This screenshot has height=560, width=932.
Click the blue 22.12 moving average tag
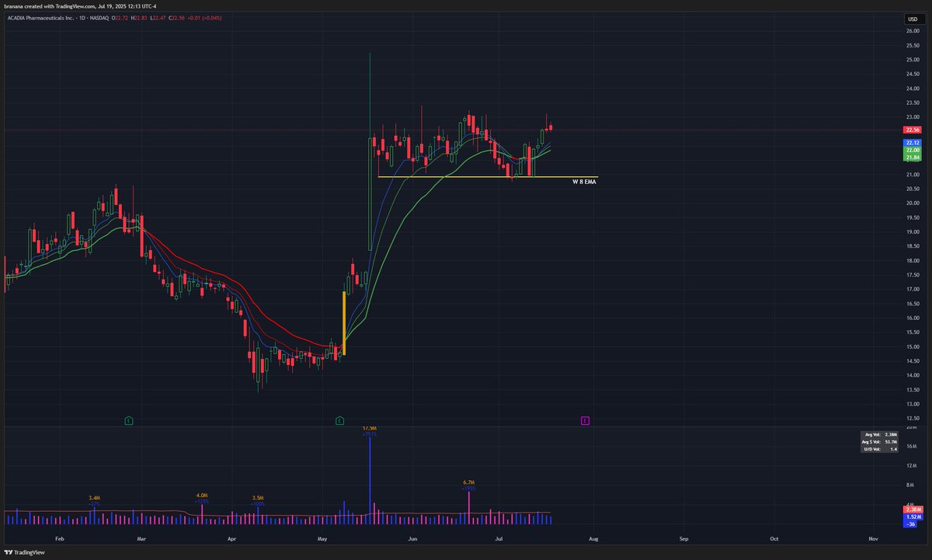click(913, 143)
